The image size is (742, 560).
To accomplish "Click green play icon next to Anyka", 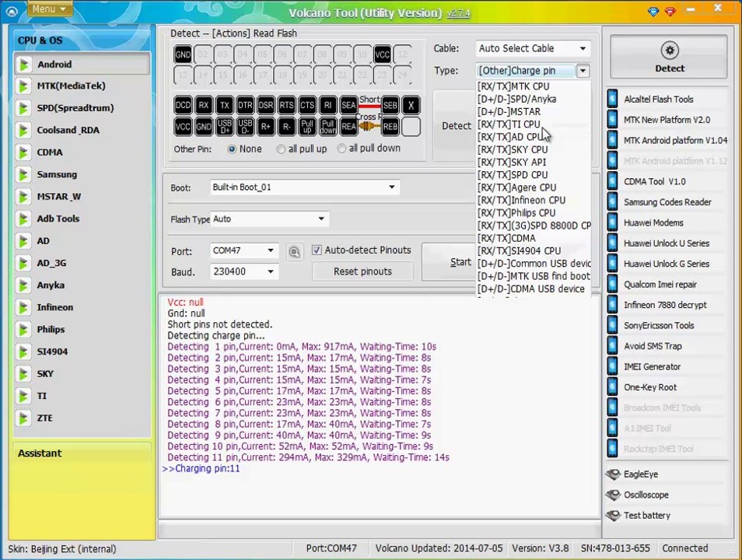I will point(23,285).
